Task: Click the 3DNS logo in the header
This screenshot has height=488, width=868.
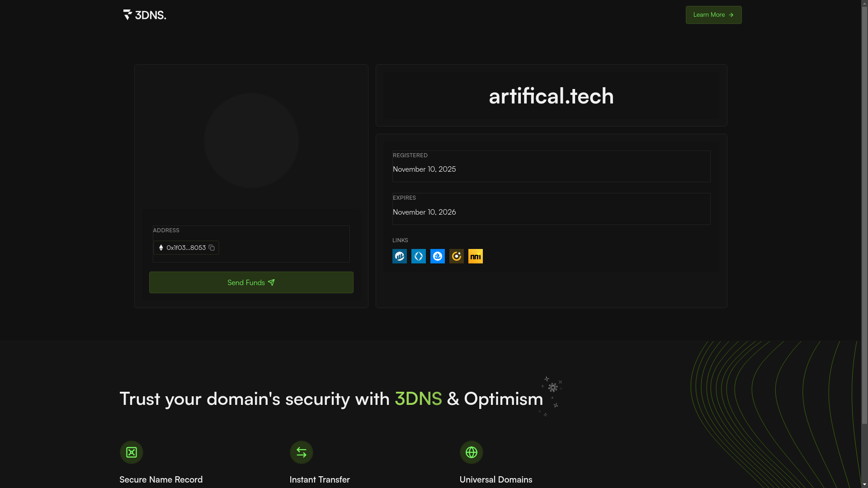Action: (145, 15)
